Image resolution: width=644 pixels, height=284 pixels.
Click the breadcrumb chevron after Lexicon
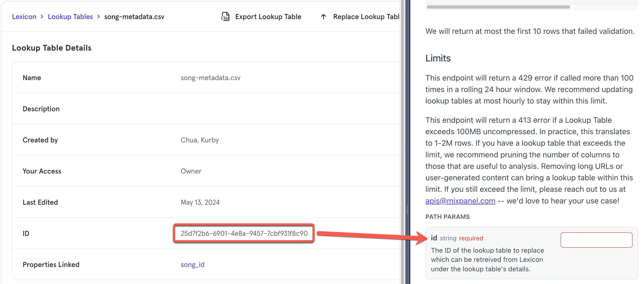click(42, 16)
